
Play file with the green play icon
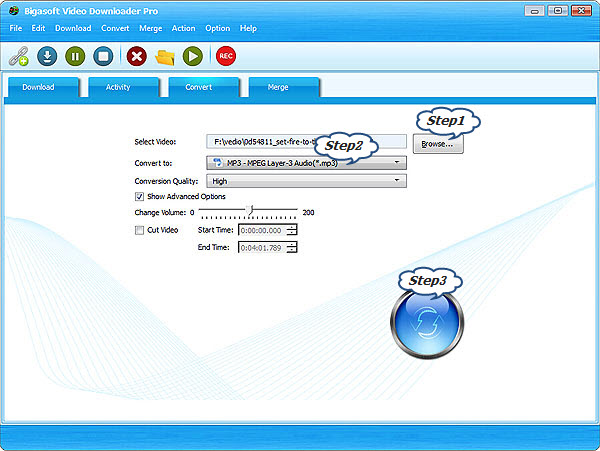coord(193,56)
